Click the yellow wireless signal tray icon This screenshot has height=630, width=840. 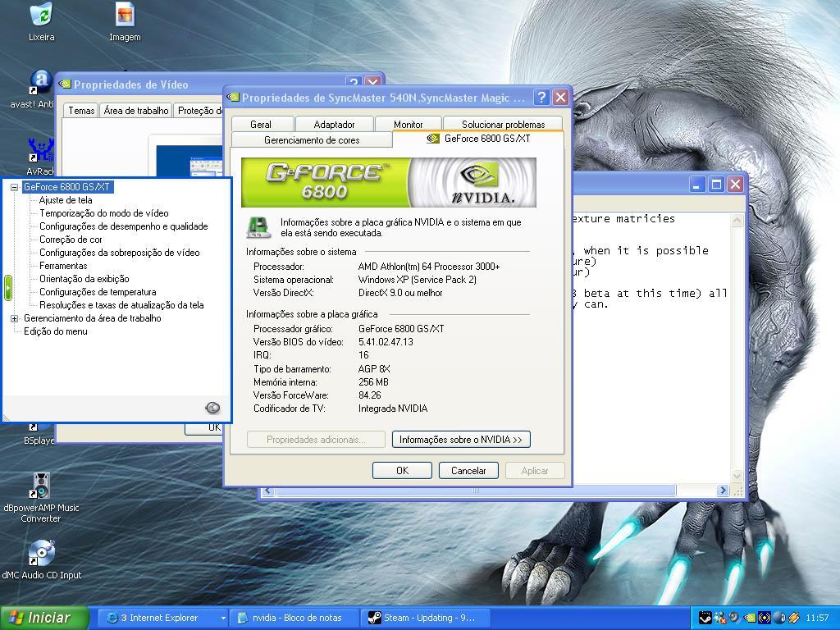tap(765, 618)
